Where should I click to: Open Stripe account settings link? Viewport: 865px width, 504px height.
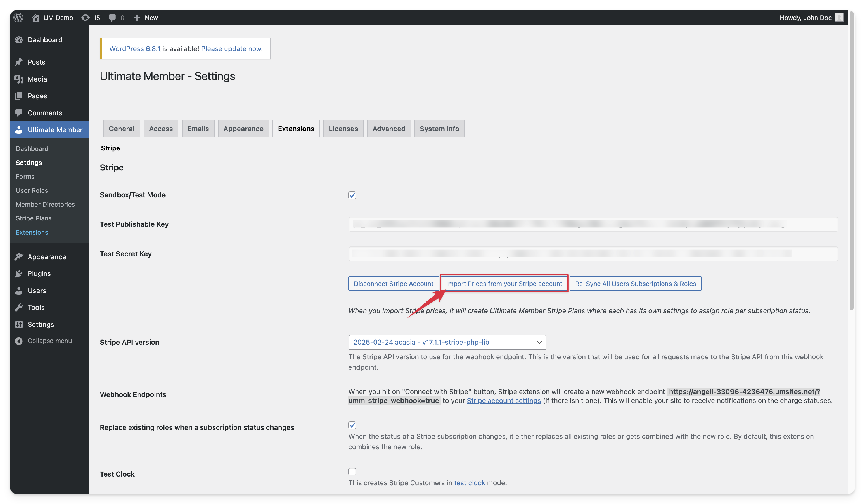click(x=503, y=400)
